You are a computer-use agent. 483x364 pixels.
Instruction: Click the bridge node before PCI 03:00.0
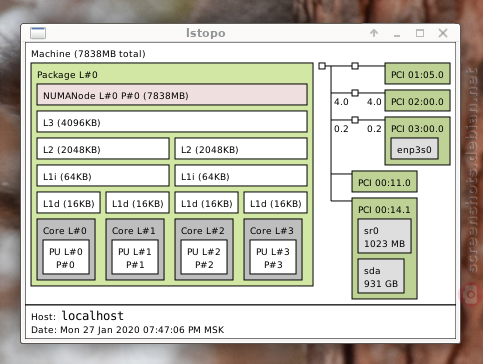[x=355, y=120]
